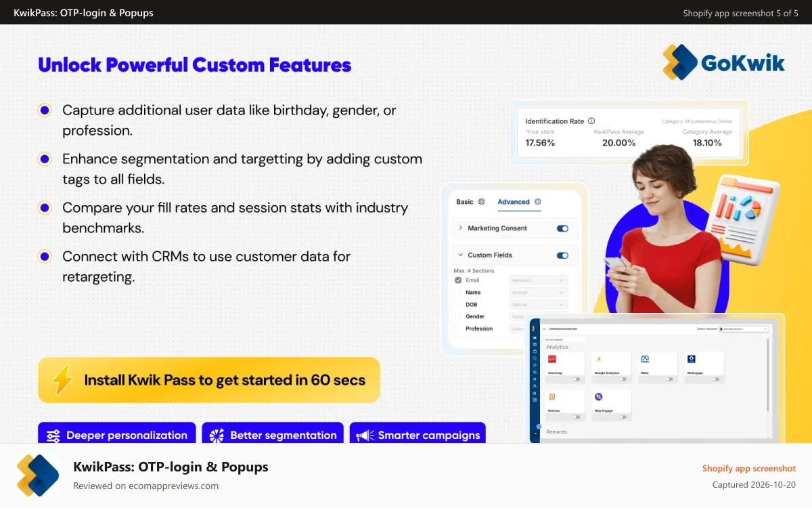Enable the Web Engage toggle

point(623,417)
